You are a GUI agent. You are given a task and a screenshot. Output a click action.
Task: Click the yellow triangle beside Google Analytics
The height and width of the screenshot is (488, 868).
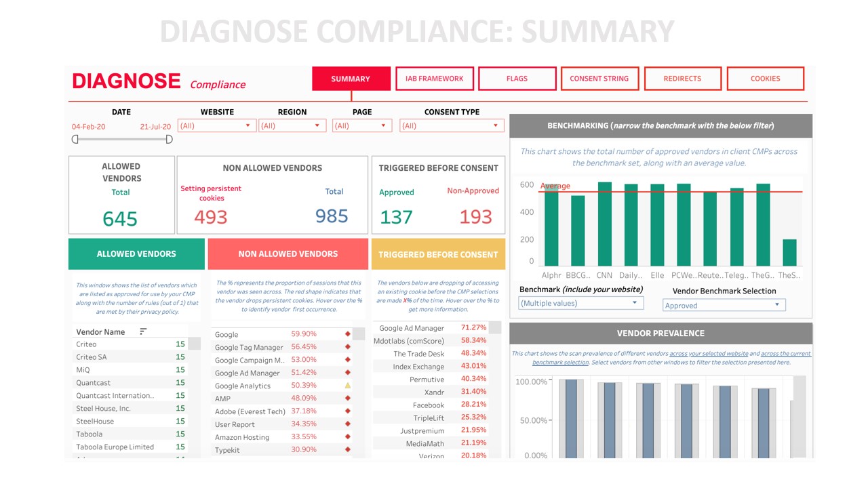348,386
